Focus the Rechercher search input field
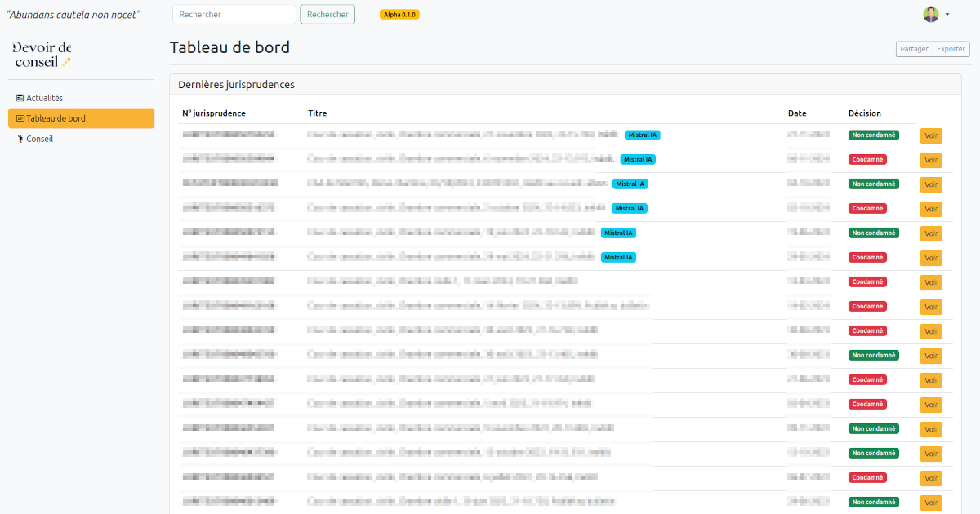 click(x=234, y=14)
